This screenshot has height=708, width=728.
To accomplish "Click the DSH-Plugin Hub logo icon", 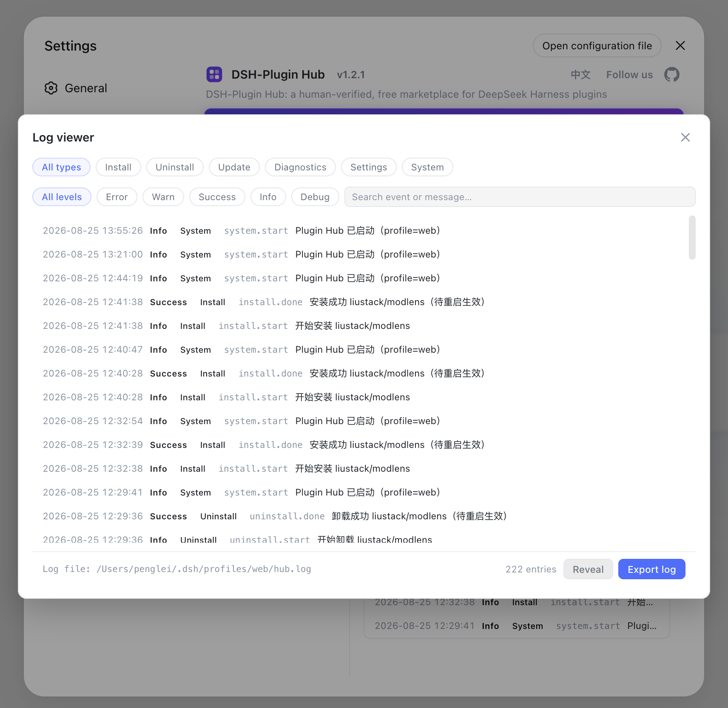I will tap(214, 74).
